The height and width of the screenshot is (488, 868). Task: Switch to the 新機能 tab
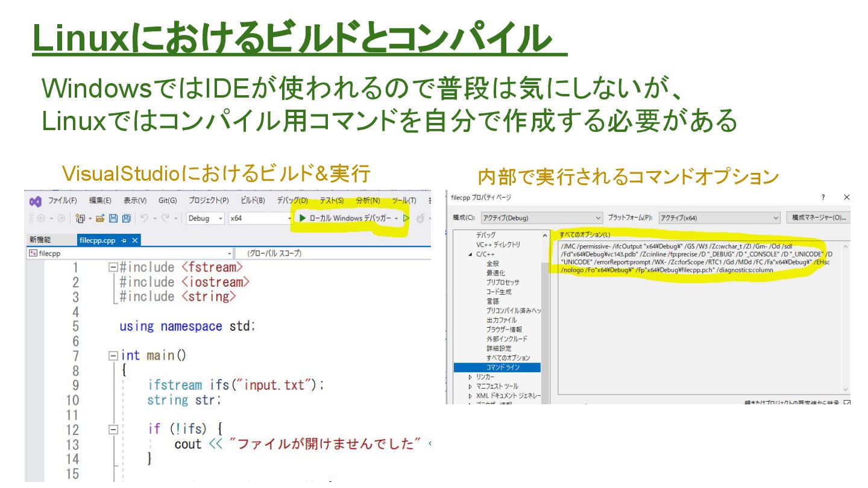point(40,240)
